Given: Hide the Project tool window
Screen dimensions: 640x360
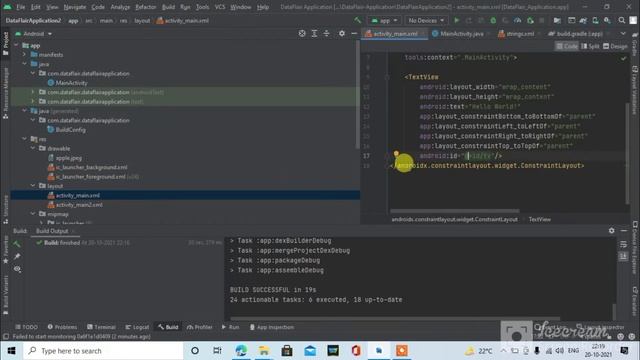Looking at the screenshot, I should click(x=354, y=33).
